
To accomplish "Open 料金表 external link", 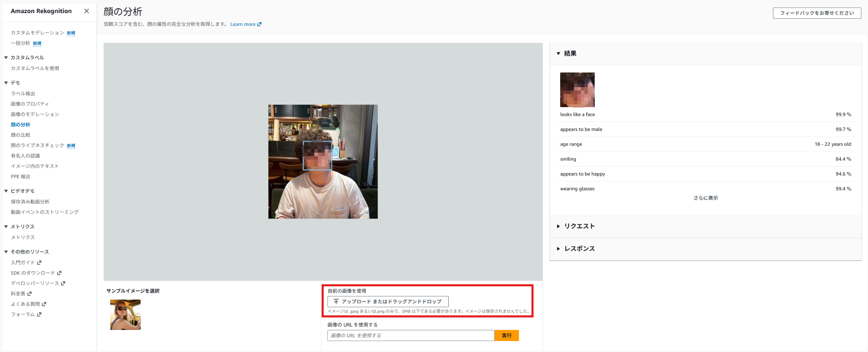I will click(21, 293).
